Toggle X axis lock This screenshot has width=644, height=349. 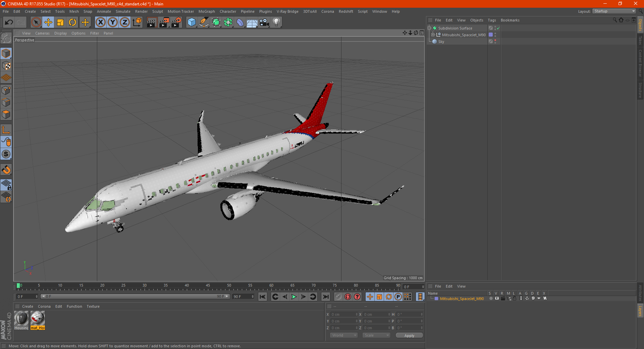tap(100, 22)
